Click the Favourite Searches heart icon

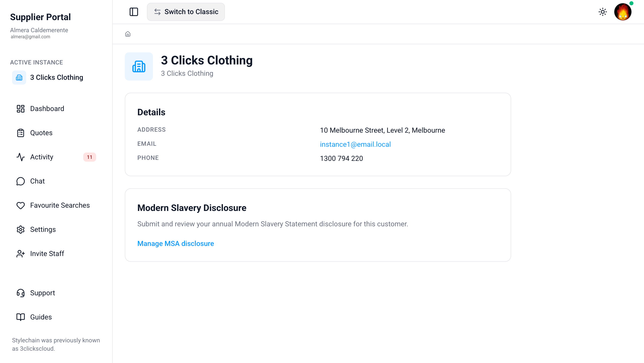point(21,205)
